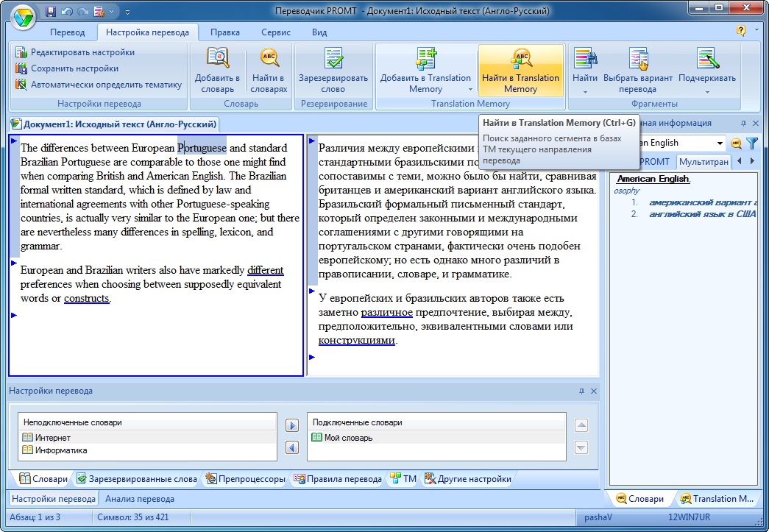Move dictionary to unconnected list with left arrow
Viewport: 769px width, 532px height.
(x=292, y=447)
